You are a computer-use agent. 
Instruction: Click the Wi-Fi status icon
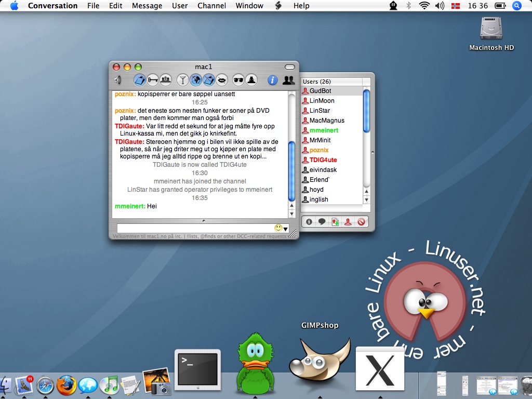point(424,6)
